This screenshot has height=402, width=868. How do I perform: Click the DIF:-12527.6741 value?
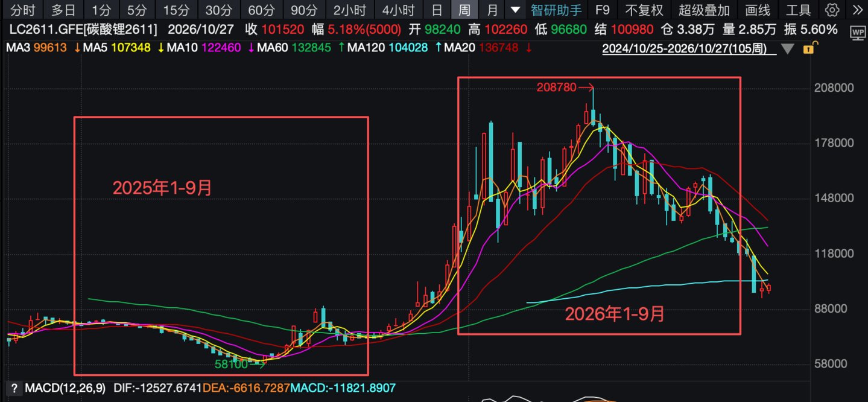click(157, 388)
